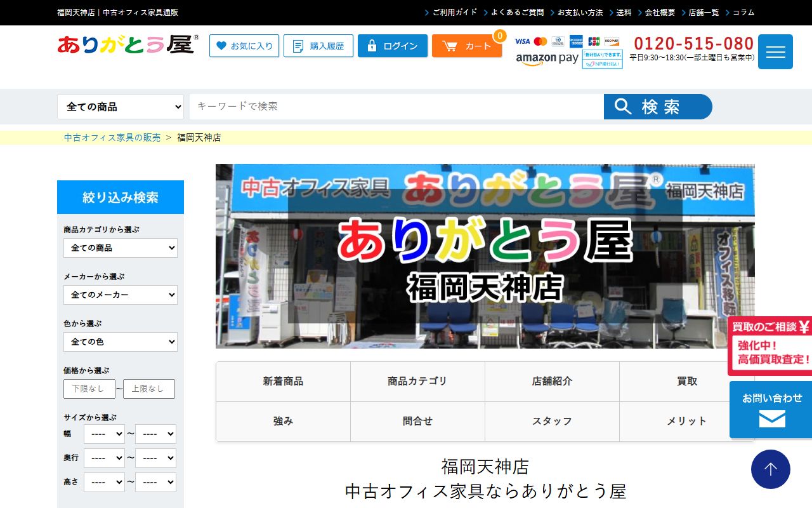Image resolution: width=812 pixels, height=508 pixels.
Task: Select the スタッフ tab
Action: tap(552, 422)
